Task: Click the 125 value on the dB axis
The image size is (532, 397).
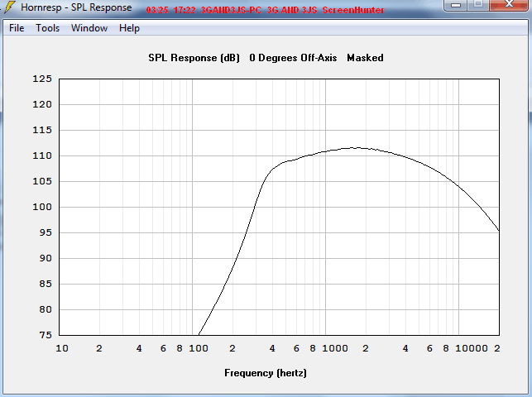Action: [x=42, y=79]
